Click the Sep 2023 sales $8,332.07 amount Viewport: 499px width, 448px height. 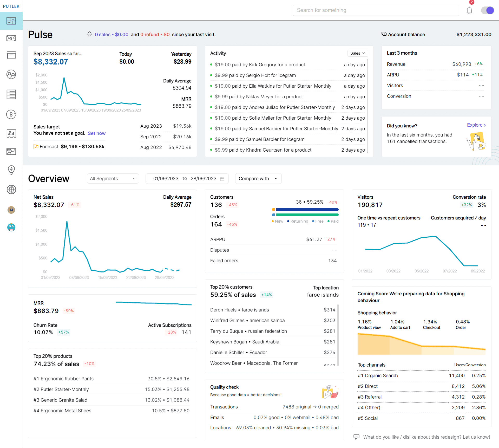(51, 62)
